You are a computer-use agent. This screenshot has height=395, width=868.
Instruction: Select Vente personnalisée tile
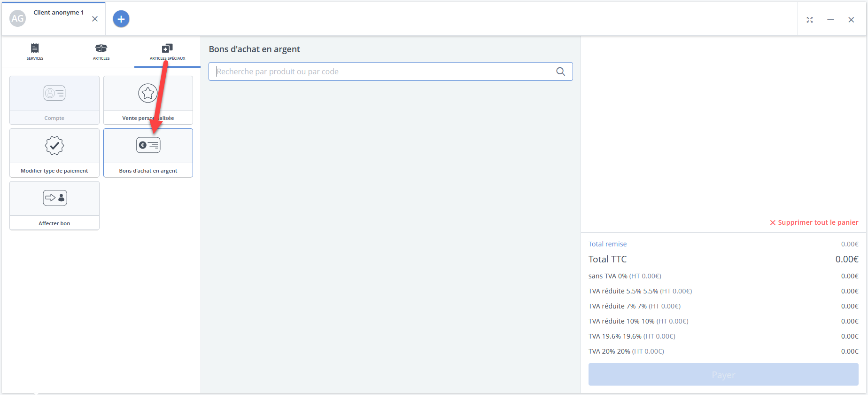point(148,100)
